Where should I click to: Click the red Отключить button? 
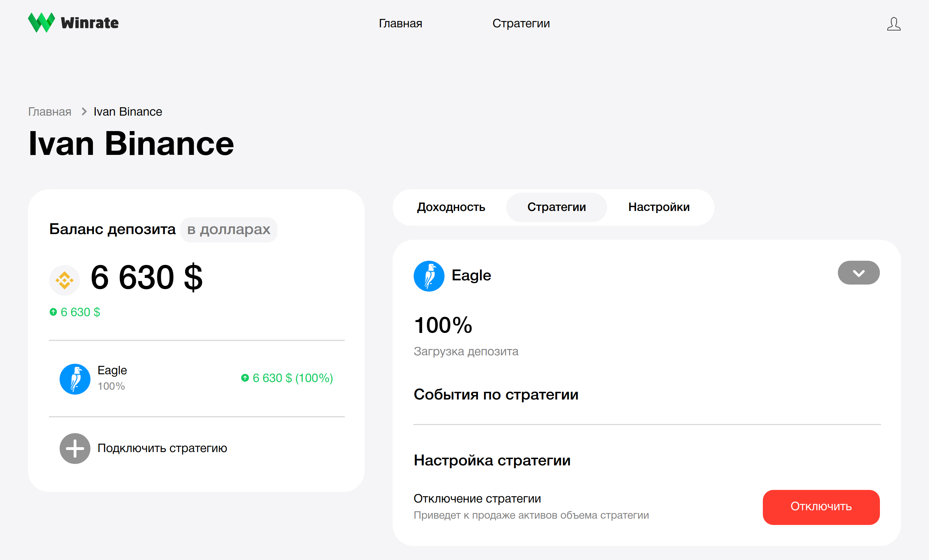tap(821, 507)
